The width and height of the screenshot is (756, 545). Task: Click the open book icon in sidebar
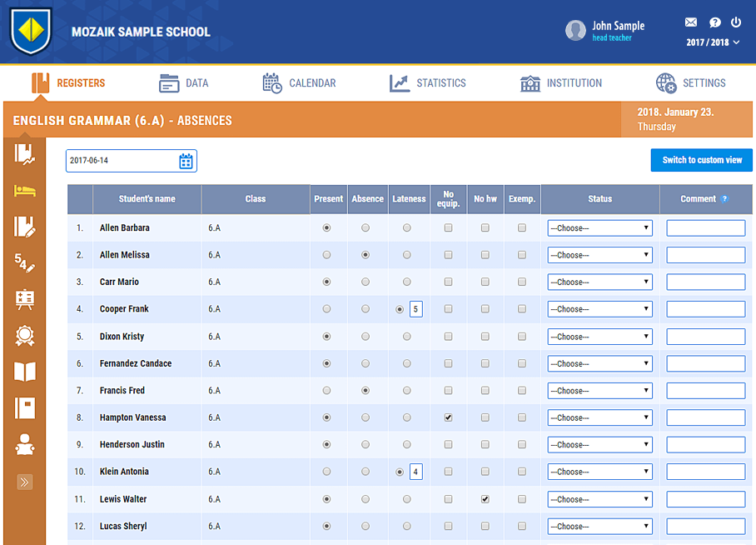(25, 372)
